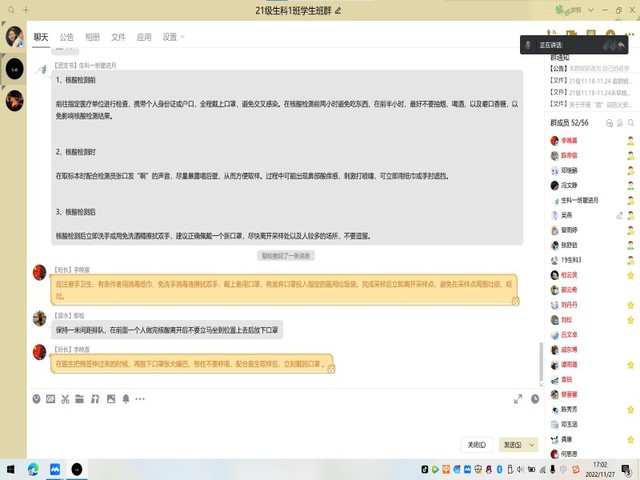Screen dimensions: 640x480
Task: Open the send image icon
Action: click(x=108, y=398)
